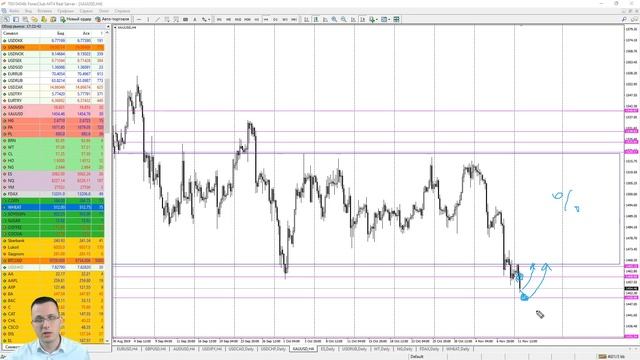Screen dimensions: 640x360
Task: Switch chart to M30 timeframe
Action: pyautogui.click(x=247, y=19)
